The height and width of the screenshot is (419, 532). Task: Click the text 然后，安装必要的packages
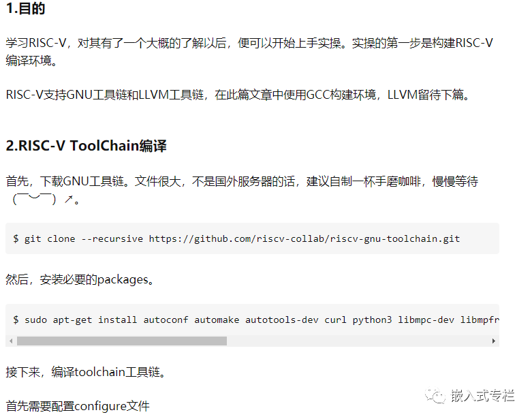80,279
